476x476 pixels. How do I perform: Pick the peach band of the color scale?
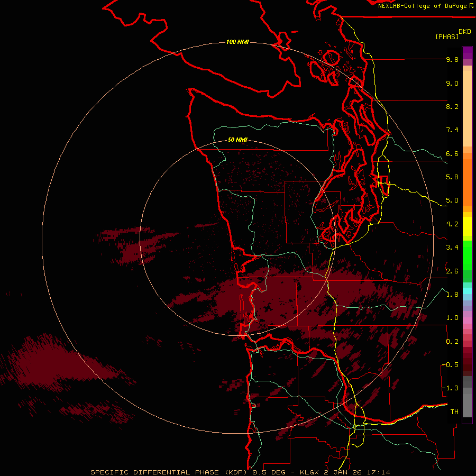coord(467,108)
